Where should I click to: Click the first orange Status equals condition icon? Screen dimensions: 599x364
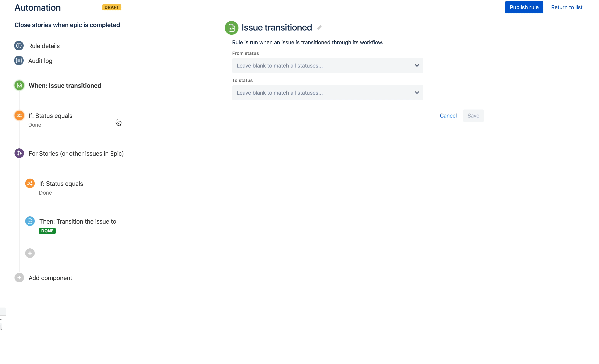[19, 115]
